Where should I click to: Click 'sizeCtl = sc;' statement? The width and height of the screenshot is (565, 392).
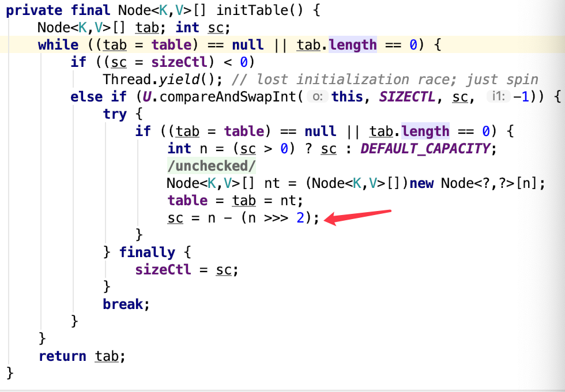click(x=187, y=270)
